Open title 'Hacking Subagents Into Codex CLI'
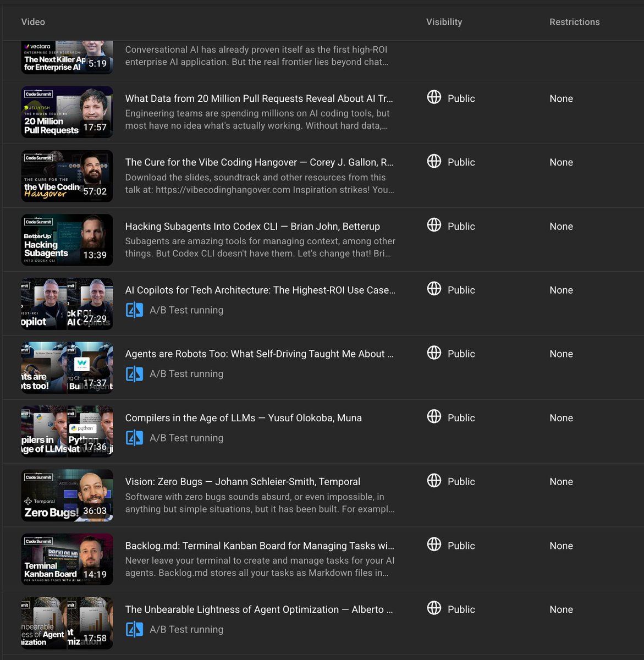The width and height of the screenshot is (644, 660). pos(252,226)
